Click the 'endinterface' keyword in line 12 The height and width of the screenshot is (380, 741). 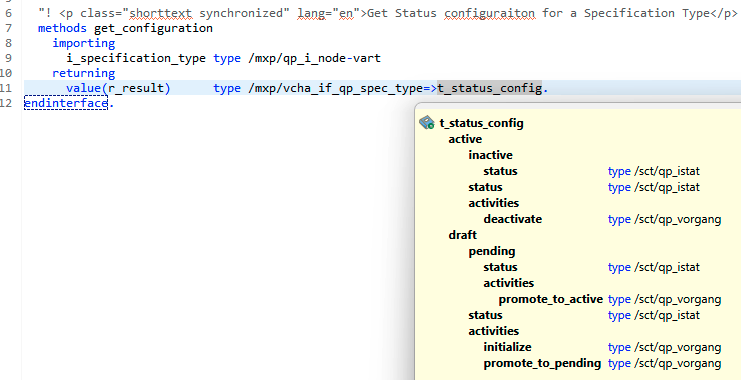point(66,103)
